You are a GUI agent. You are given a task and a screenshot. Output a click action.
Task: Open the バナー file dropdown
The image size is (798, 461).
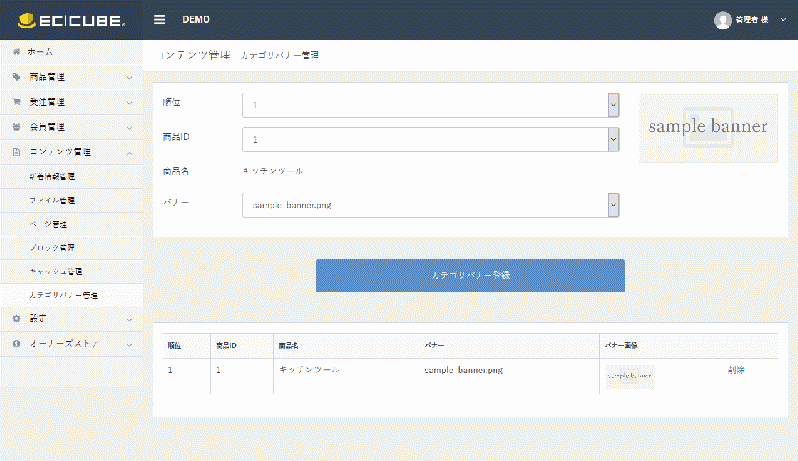tap(431, 205)
